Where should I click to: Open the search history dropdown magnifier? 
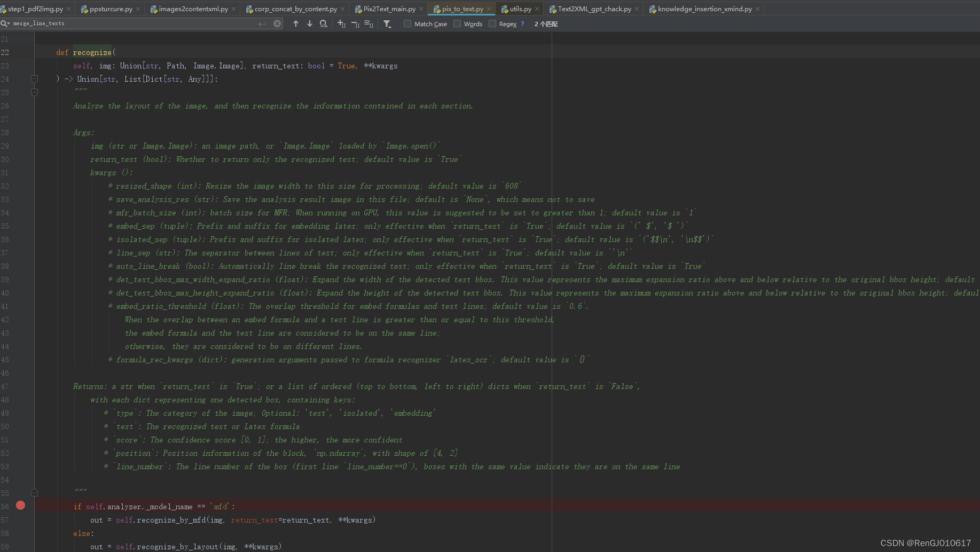click(5, 24)
